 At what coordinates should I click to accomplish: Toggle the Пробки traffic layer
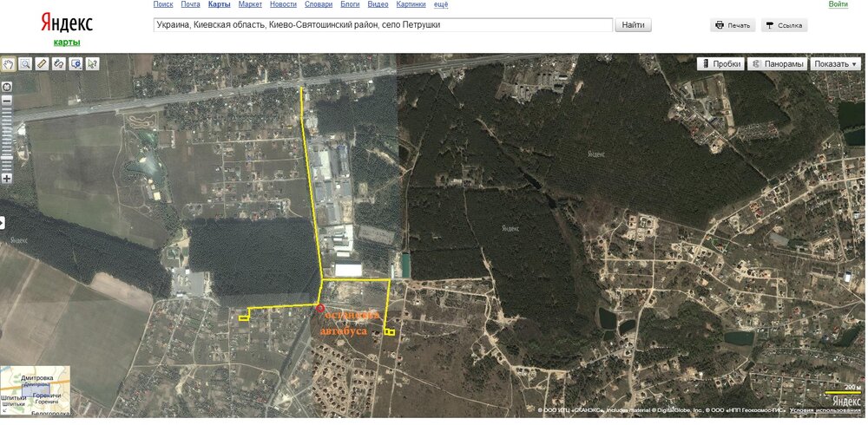coord(721,63)
